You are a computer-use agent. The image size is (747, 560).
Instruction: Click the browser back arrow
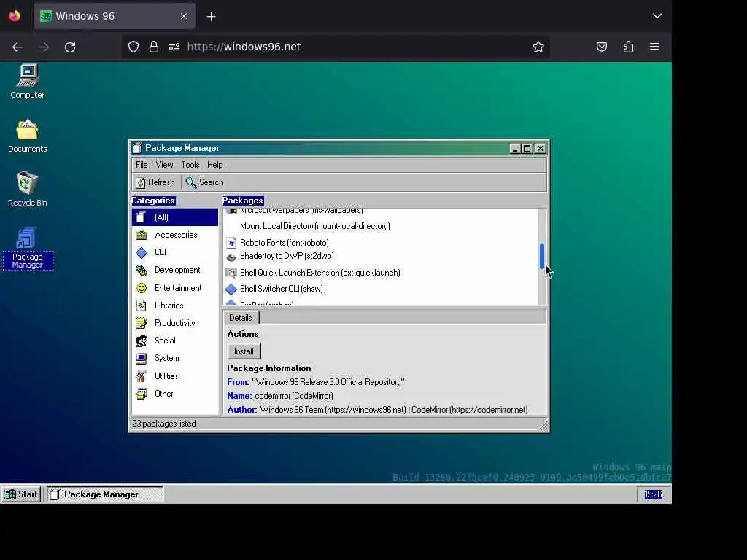(18, 47)
